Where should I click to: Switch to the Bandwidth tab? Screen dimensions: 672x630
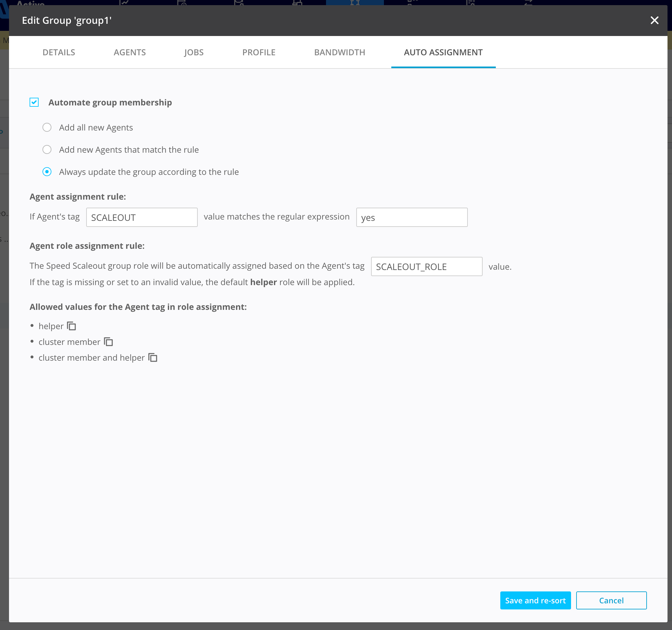click(x=340, y=52)
